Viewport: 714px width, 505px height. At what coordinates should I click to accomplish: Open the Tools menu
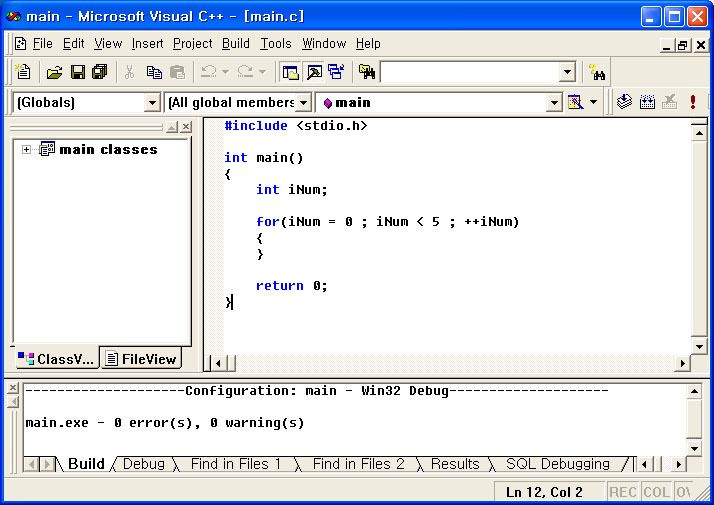[275, 44]
